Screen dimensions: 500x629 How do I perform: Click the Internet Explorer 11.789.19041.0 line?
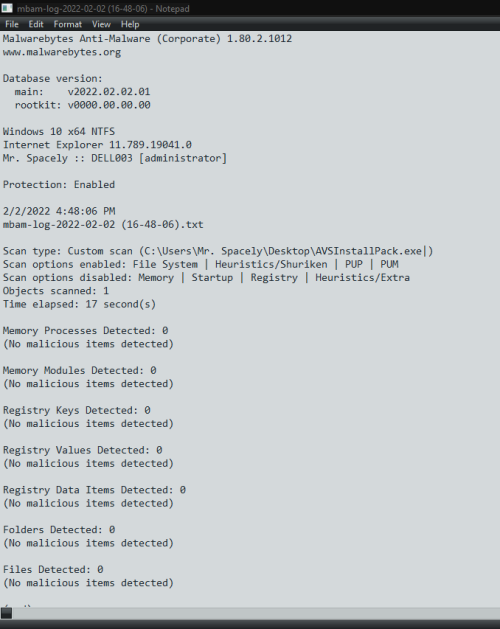[97, 145]
